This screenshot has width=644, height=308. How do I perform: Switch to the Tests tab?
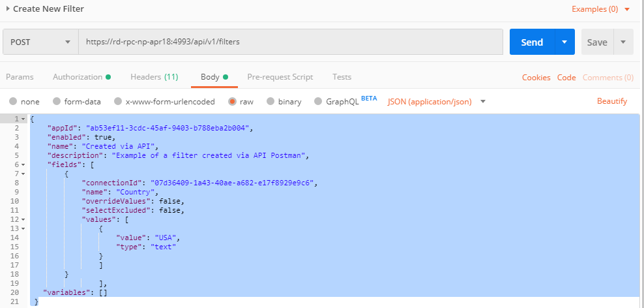point(342,77)
